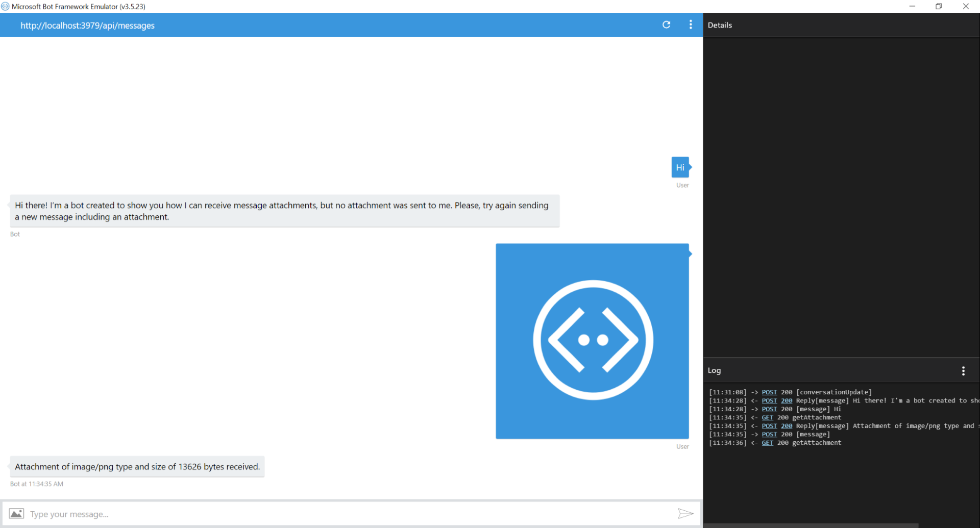Open 200 status link of 11:34:35 Reply log

click(x=787, y=426)
